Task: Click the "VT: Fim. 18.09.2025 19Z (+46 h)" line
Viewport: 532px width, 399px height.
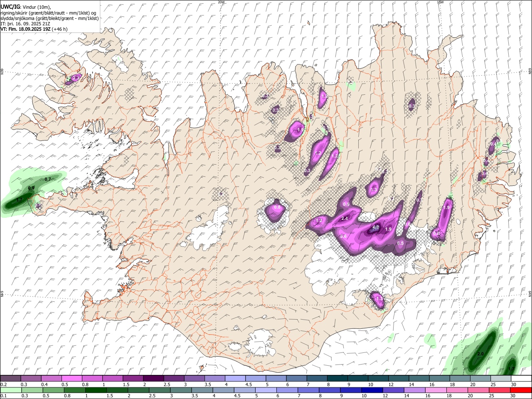Action: (34, 29)
